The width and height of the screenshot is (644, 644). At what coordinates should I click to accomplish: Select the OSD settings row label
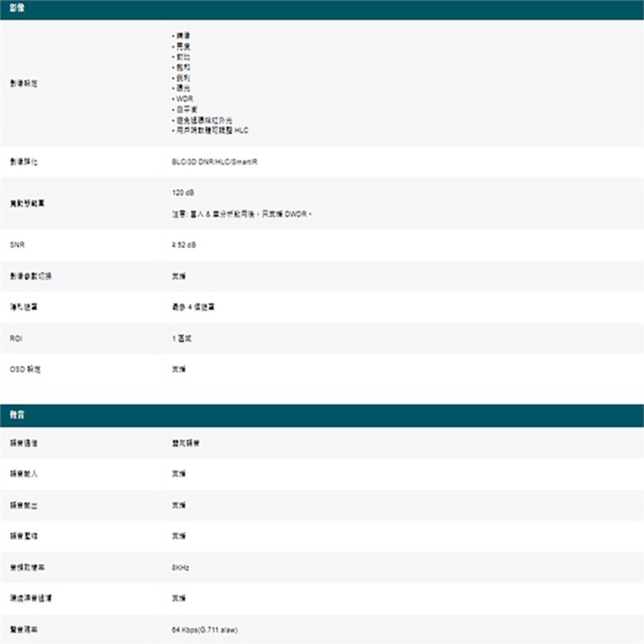point(25,370)
